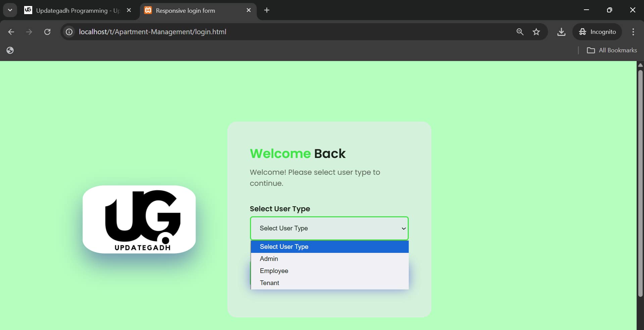
Task: Click the browser back arrow
Action: pyautogui.click(x=11, y=32)
